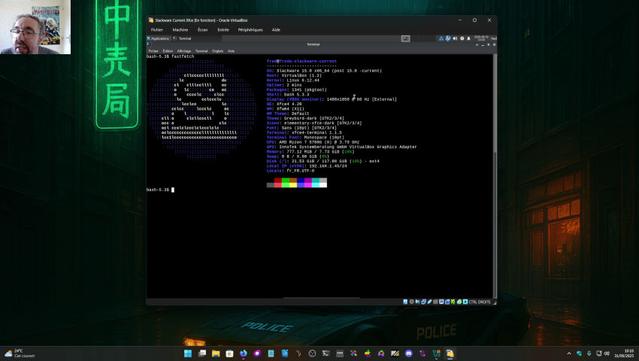The width and height of the screenshot is (639, 361).
Task: Click the screen icon in the Xfce panel
Action: click(405, 38)
